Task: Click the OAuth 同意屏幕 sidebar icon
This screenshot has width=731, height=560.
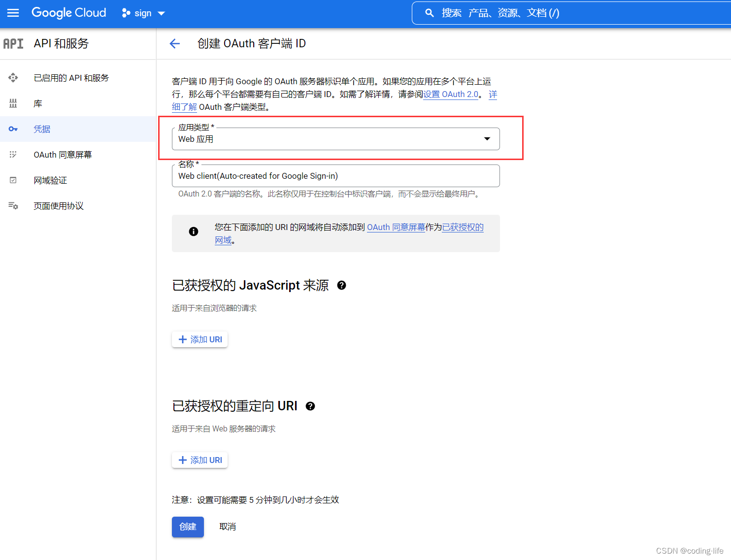Action: 13,155
